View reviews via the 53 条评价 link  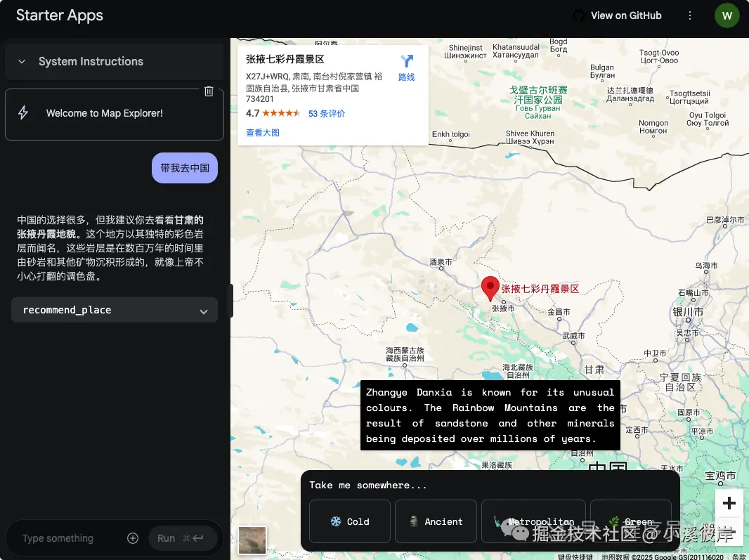pyautogui.click(x=326, y=113)
